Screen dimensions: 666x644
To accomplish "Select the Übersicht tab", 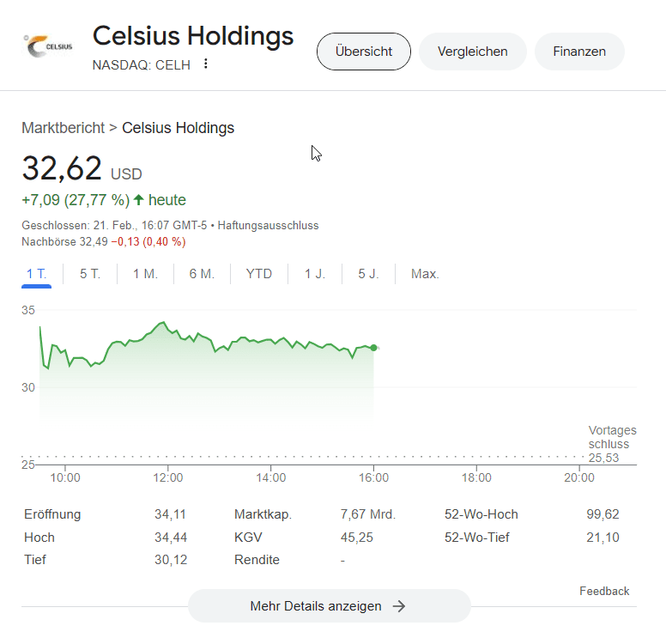I will coord(364,52).
